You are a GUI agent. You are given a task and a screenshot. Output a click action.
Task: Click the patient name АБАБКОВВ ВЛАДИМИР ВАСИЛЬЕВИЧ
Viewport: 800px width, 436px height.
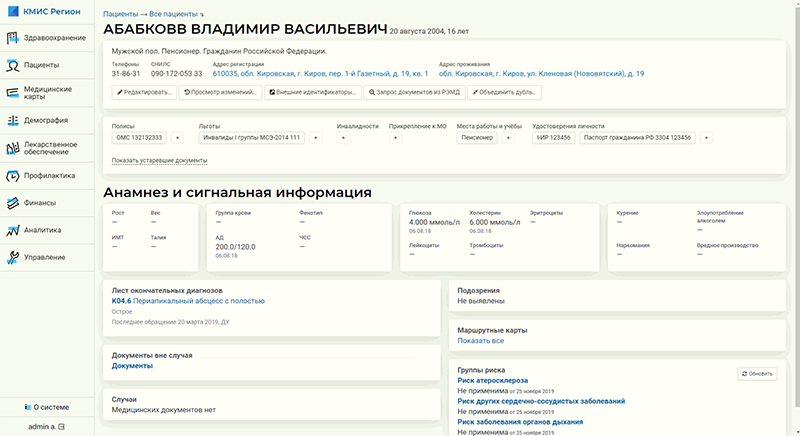pyautogui.click(x=245, y=30)
